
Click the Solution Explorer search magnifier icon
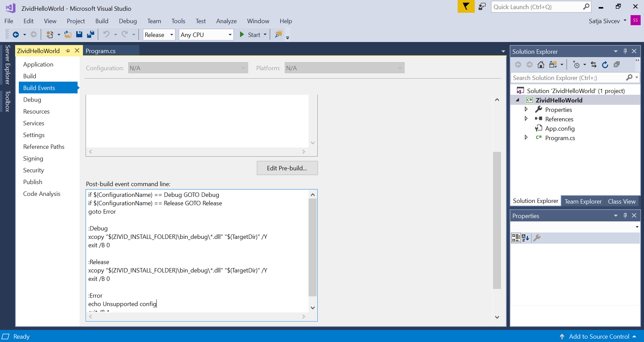click(629, 78)
